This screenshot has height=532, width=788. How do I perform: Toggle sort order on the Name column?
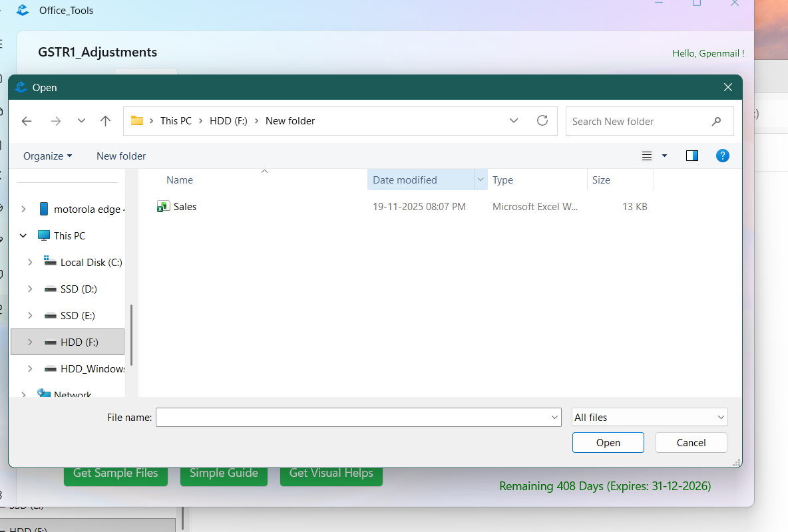click(x=179, y=180)
